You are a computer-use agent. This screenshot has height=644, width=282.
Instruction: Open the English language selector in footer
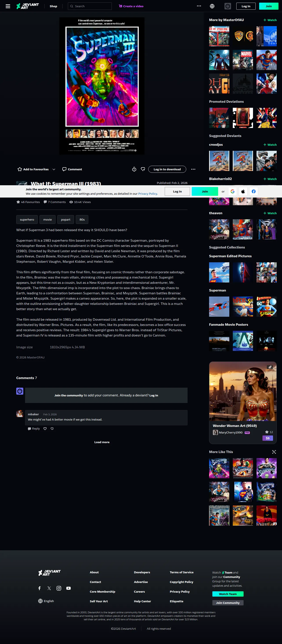pos(46,601)
